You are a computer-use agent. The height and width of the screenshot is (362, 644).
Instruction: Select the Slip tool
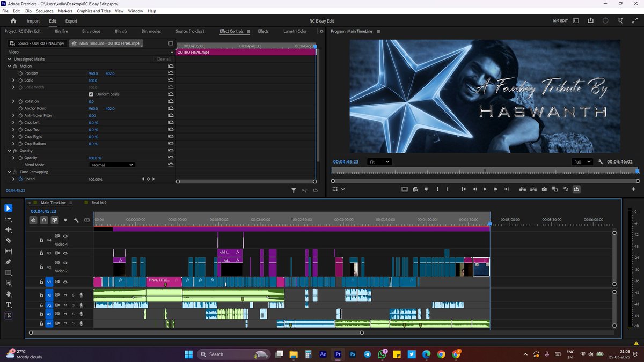(9, 251)
